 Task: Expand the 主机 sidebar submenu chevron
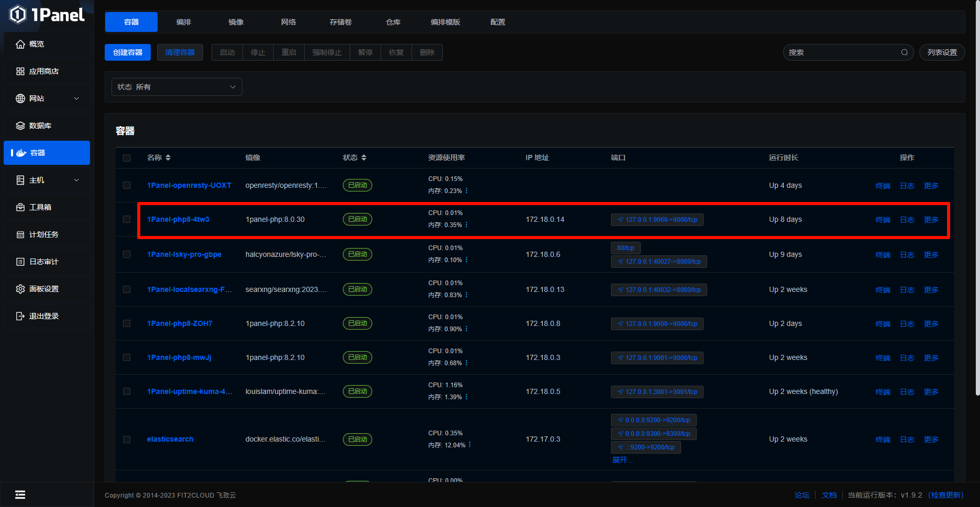click(x=76, y=180)
